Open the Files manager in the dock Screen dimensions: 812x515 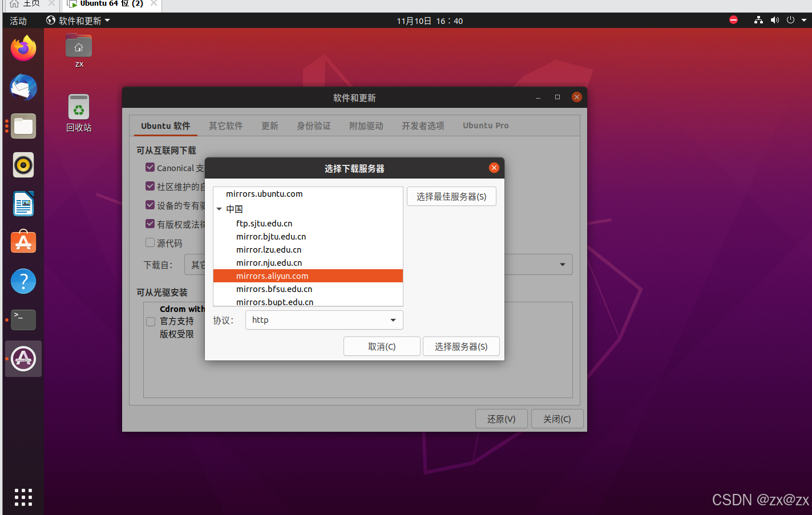pyautogui.click(x=23, y=126)
